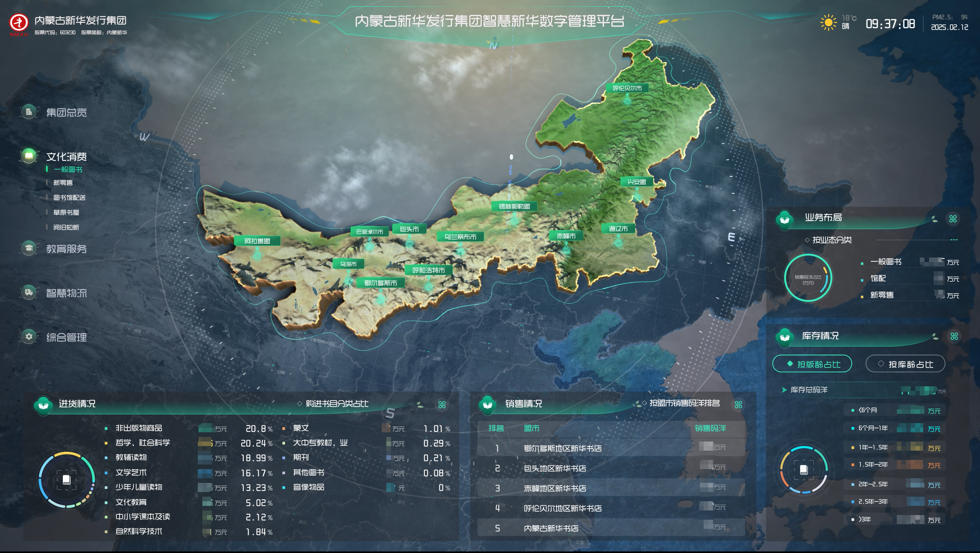This screenshot has width=980, height=553.
Task: Open 智慧物流 menu
Action: [66, 293]
